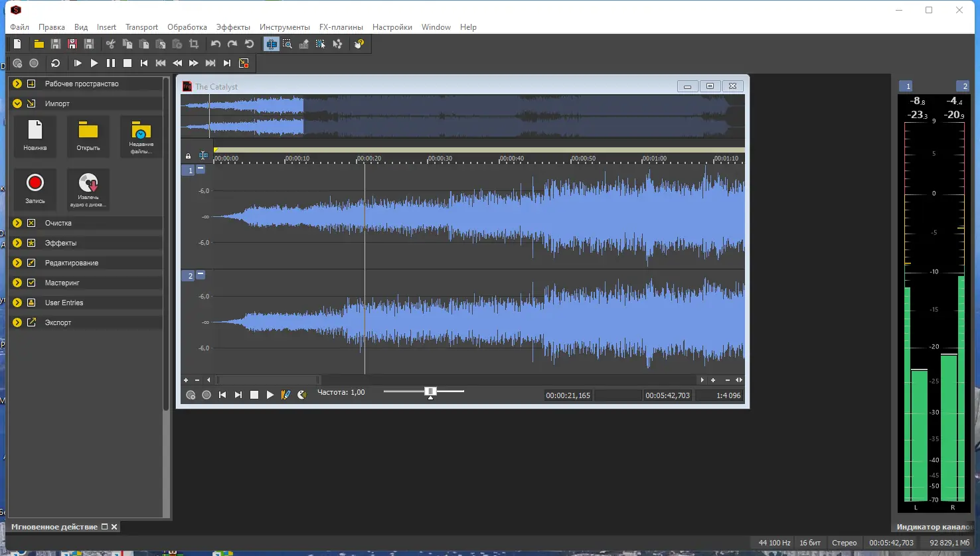
Task: Open the help pointer icon with question mark
Action: coord(359,44)
